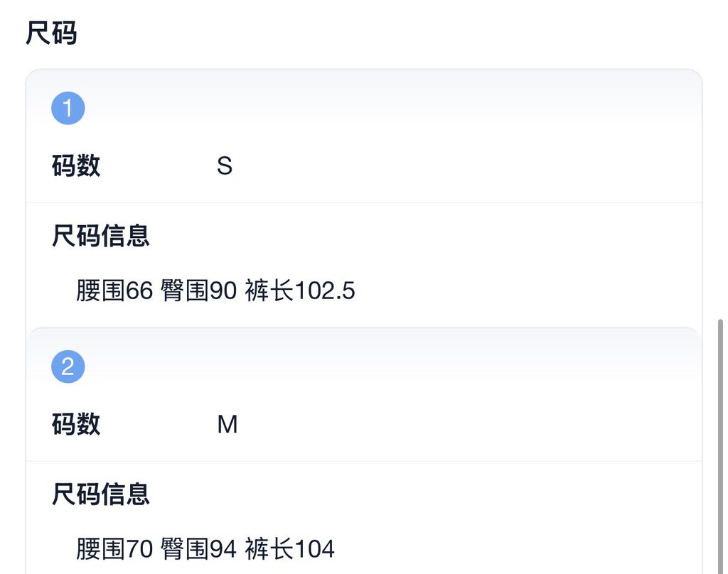This screenshot has height=574, width=728.
Task: Click the blue number 1 badge
Action: pyautogui.click(x=68, y=109)
